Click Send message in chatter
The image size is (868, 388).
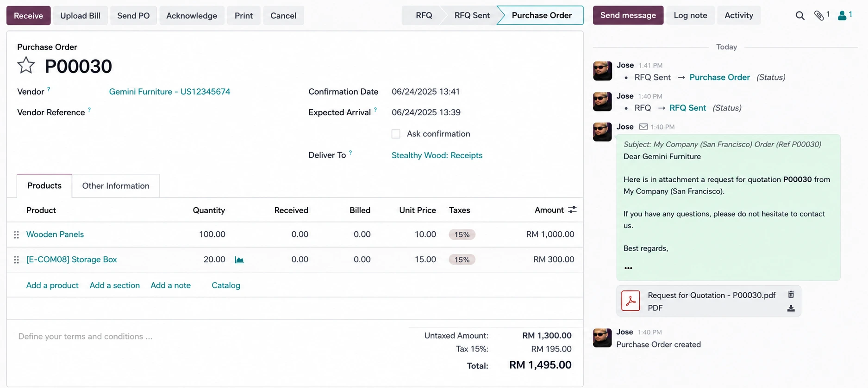click(628, 15)
